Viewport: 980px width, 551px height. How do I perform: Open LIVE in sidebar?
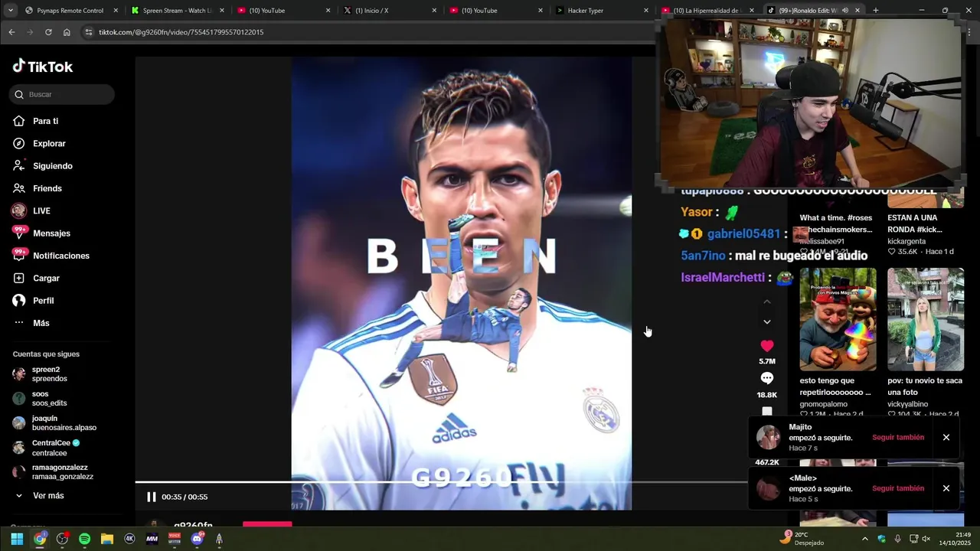coord(41,210)
